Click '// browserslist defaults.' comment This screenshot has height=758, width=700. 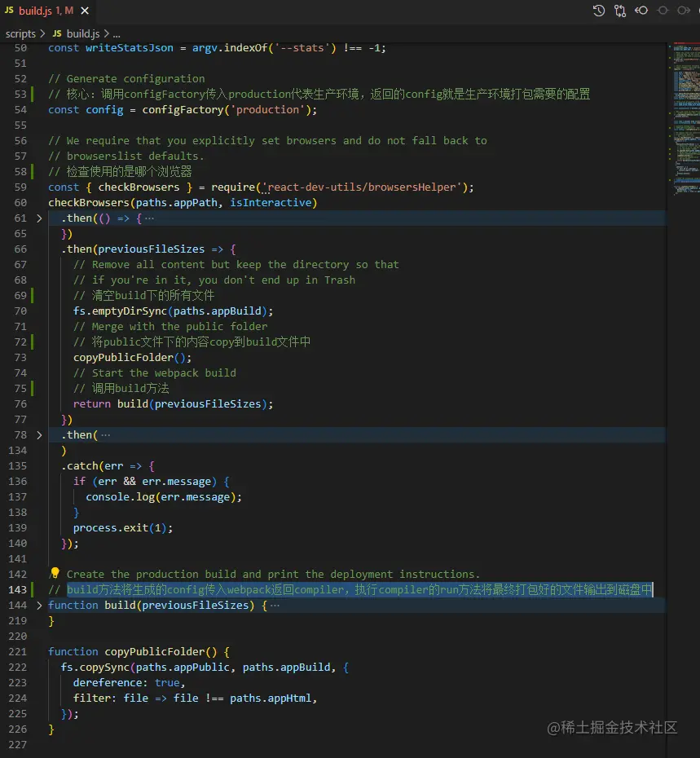pos(126,156)
